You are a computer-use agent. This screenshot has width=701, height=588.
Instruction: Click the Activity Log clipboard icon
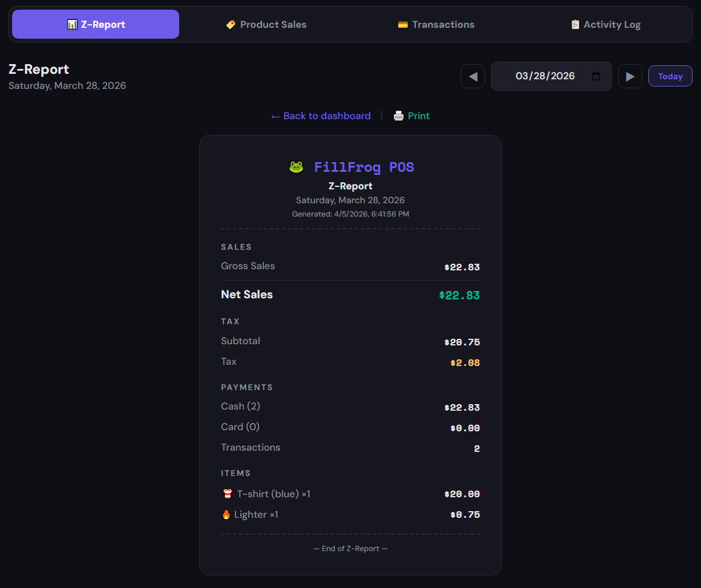point(575,25)
